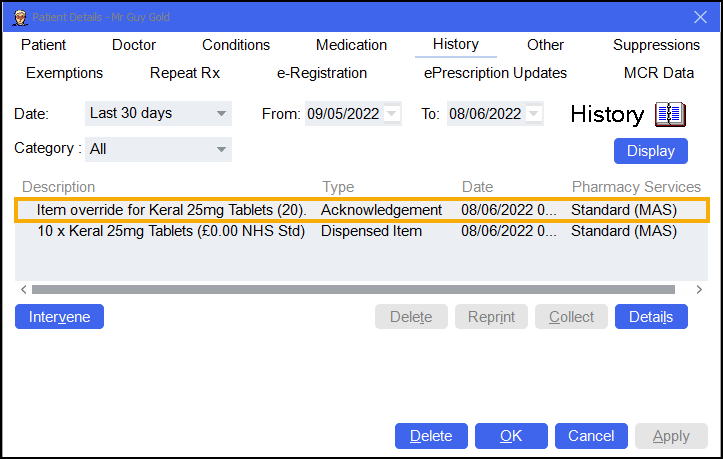The height and width of the screenshot is (459, 723).
Task: Open Details for the selected entry
Action: coord(651,317)
